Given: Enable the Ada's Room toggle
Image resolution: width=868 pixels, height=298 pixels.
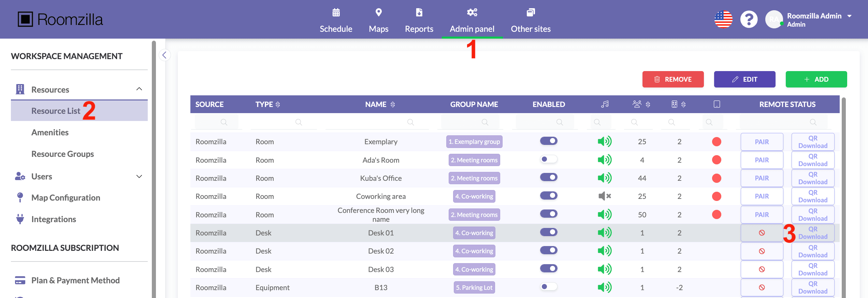Looking at the screenshot, I should point(548,159).
